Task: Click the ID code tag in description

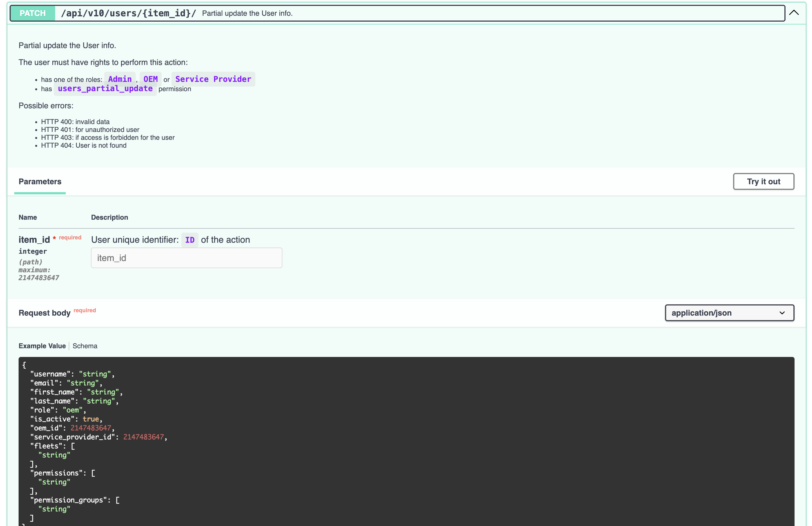Action: (190, 240)
